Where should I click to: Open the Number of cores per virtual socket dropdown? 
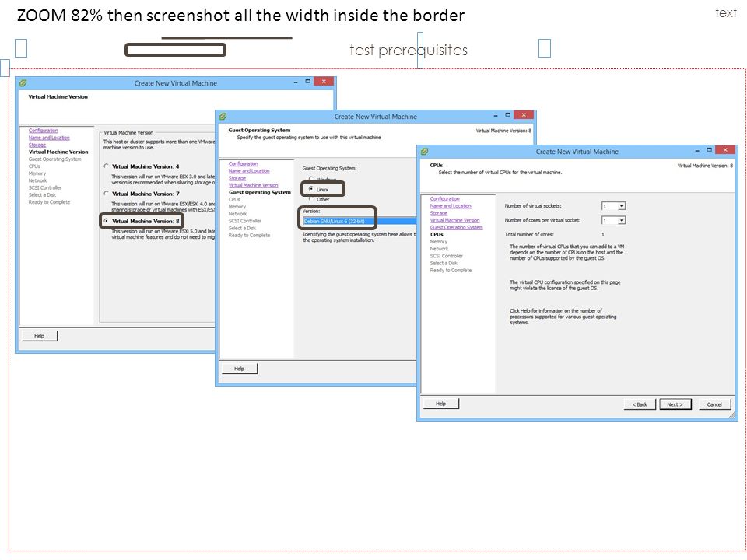(621, 220)
